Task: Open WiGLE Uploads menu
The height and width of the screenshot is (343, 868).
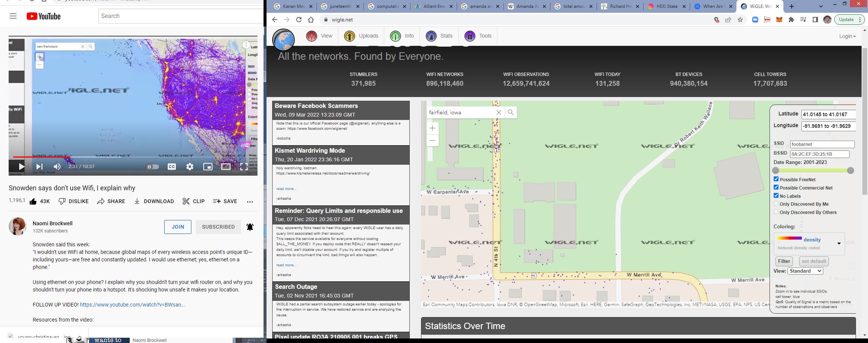Action: coord(361,36)
